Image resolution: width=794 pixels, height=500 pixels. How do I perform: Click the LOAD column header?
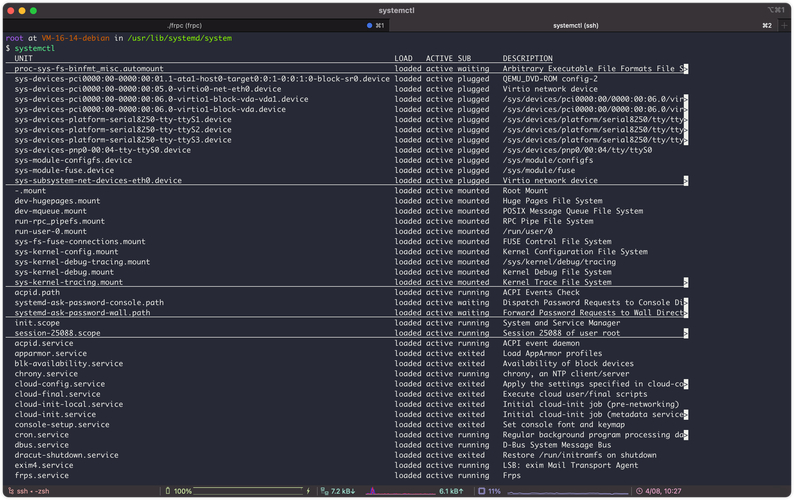pyautogui.click(x=404, y=58)
